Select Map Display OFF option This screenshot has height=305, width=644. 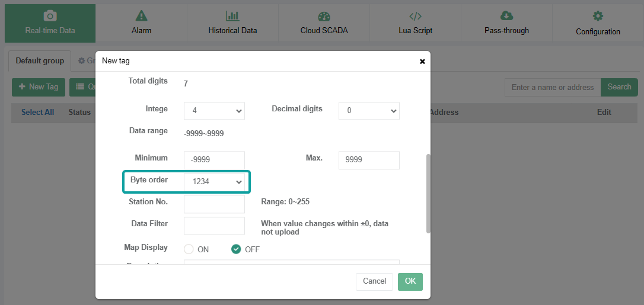point(236,249)
